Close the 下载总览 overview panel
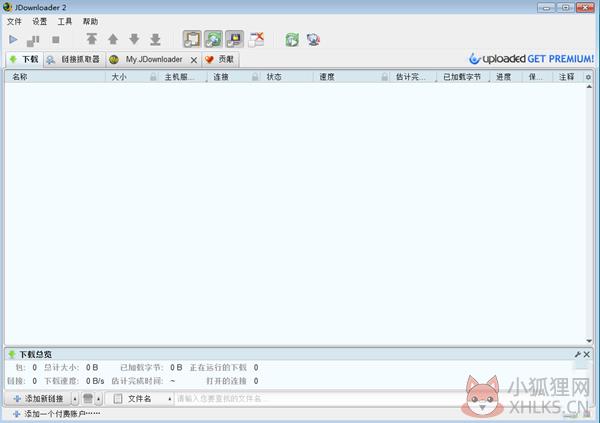This screenshot has height=423, width=600. coord(587,354)
